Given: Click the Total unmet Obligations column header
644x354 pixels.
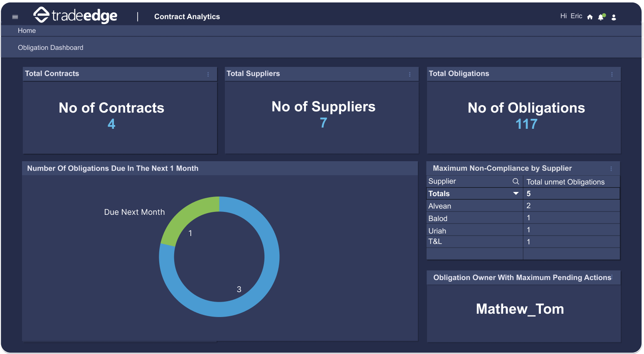Looking at the screenshot, I should point(565,182).
